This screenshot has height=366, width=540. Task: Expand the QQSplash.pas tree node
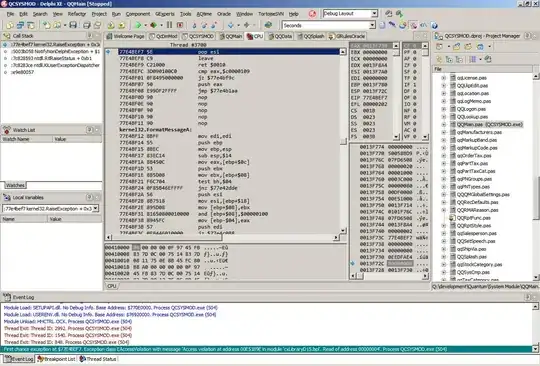coord(444,257)
